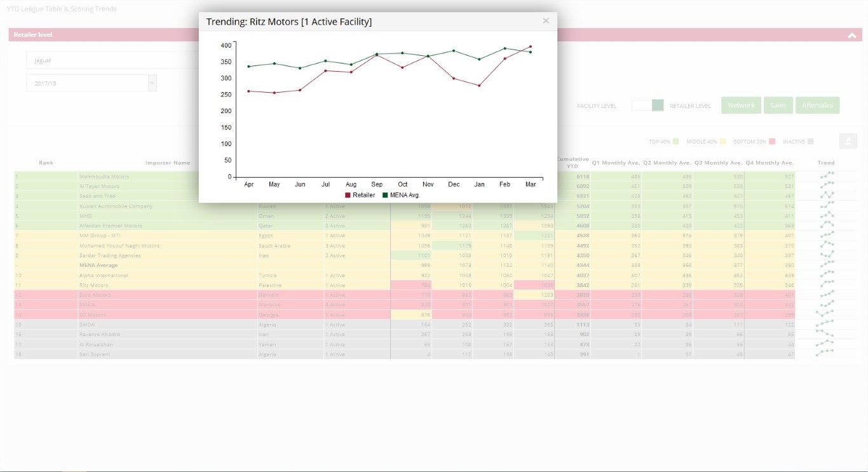The height and width of the screenshot is (472, 868).
Task: Select the Sales tab button
Action: click(x=778, y=105)
